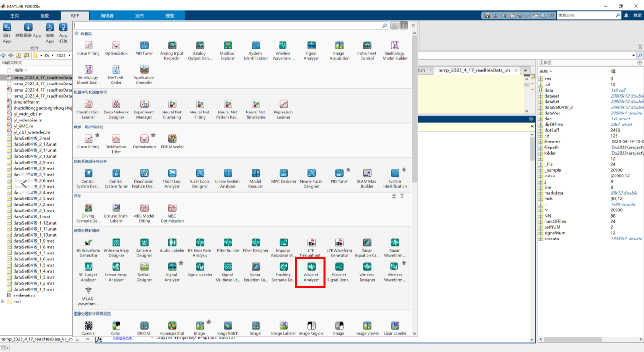644x352 pixels.
Task: Click the 安装 App button
Action: [50, 34]
